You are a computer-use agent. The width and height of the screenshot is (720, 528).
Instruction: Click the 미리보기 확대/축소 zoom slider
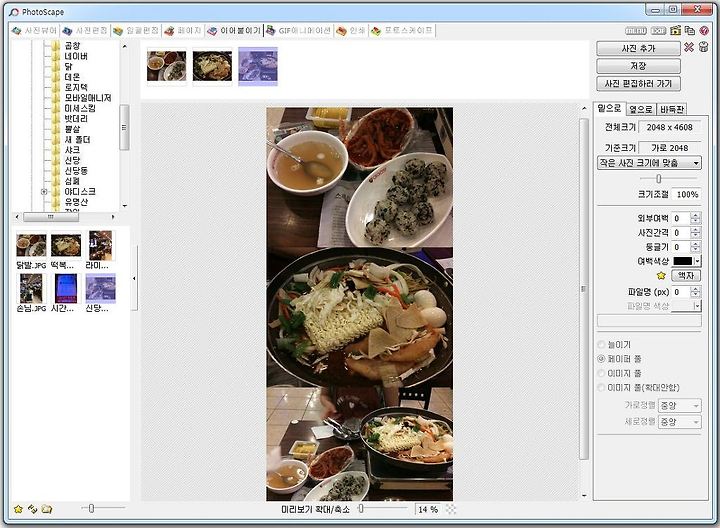tap(361, 508)
